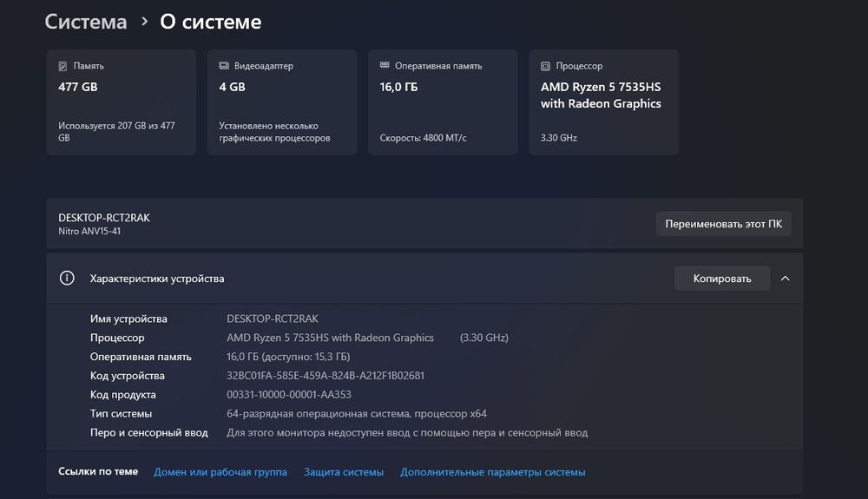This screenshot has width=868, height=499.
Task: Click the 3.30 GHz text on Процессор card
Action: pos(558,138)
